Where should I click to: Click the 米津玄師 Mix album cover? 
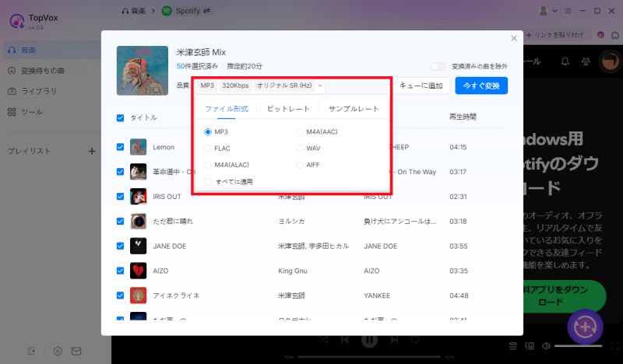pos(143,71)
